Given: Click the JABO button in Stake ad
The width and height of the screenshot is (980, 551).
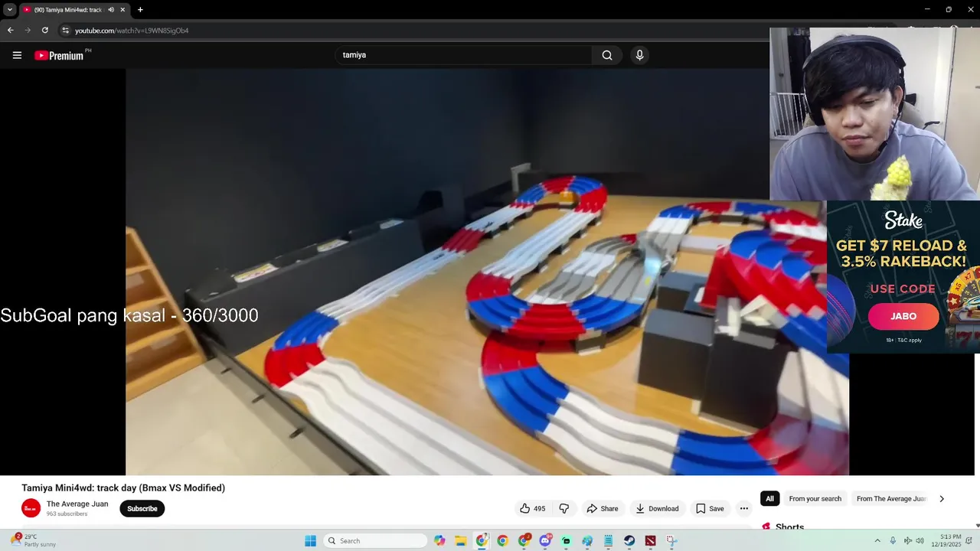Looking at the screenshot, I should tap(903, 316).
